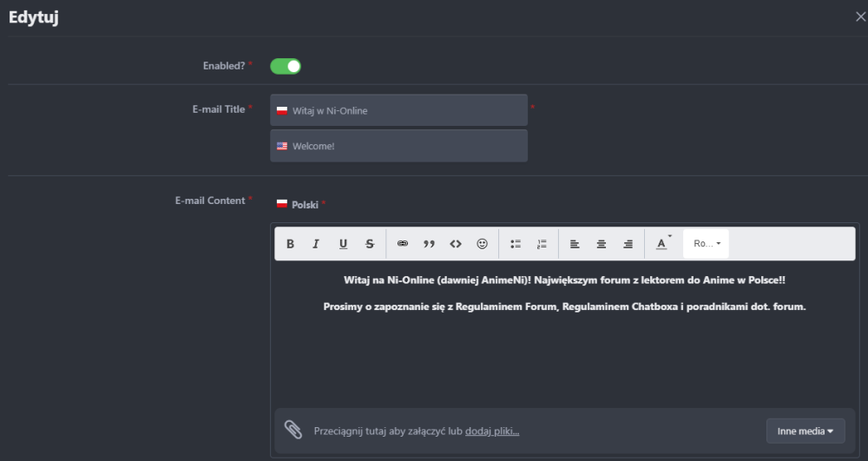Open the emoji picker

click(x=482, y=244)
